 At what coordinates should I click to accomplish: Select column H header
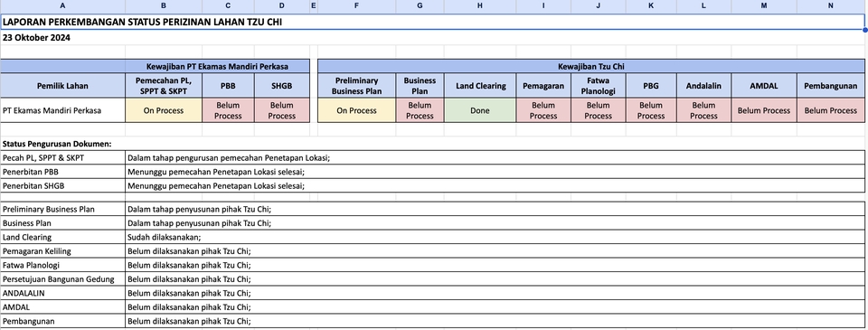(480, 6)
